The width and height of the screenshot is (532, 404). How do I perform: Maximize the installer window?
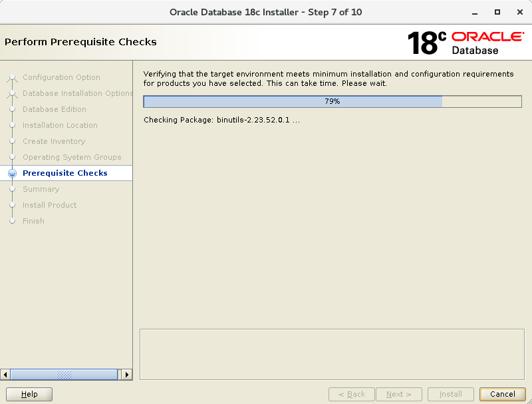497,12
